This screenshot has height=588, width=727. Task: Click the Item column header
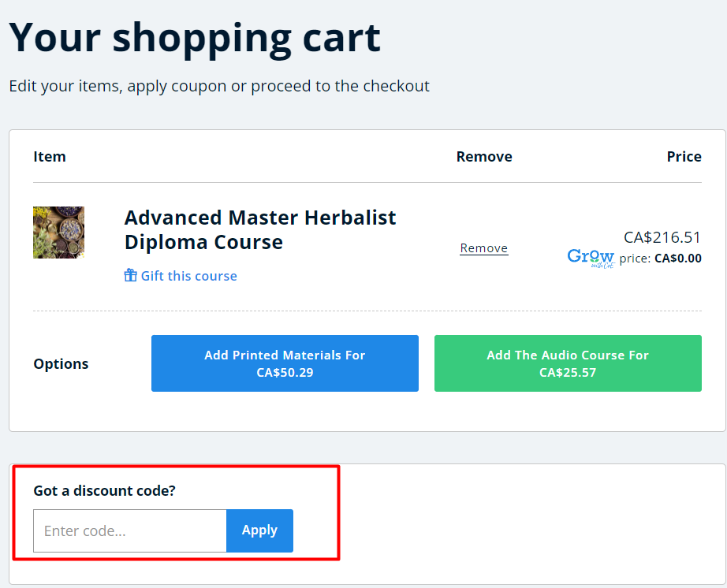coord(50,157)
